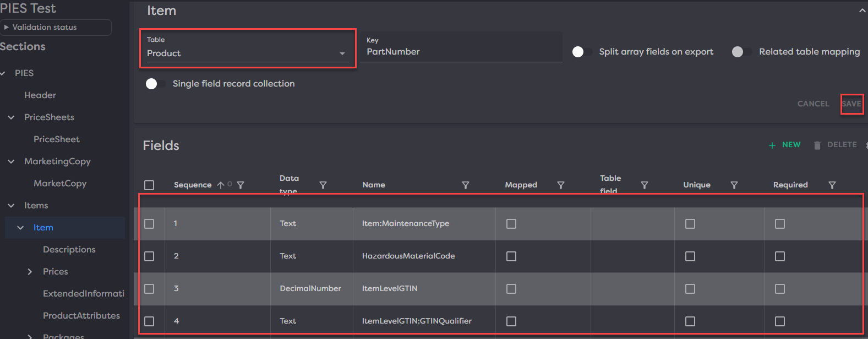Image resolution: width=868 pixels, height=339 pixels.
Task: Open the Data type column filter
Action: click(x=323, y=185)
